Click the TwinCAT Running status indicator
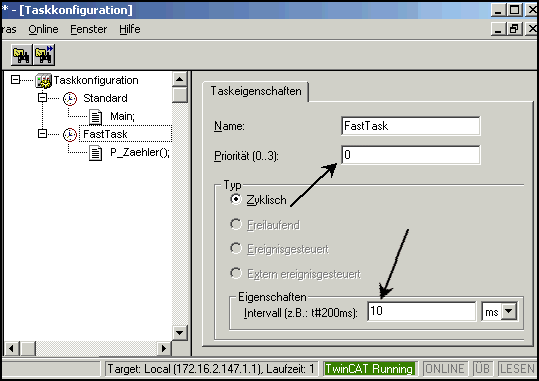 pos(369,369)
